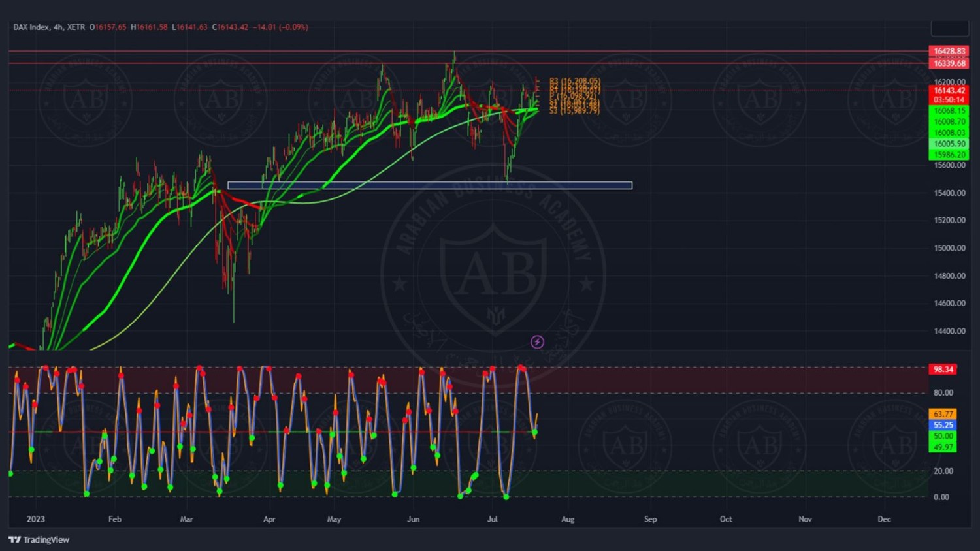Click the 0.00 oscillator scale level
980x551 pixels.
click(941, 497)
